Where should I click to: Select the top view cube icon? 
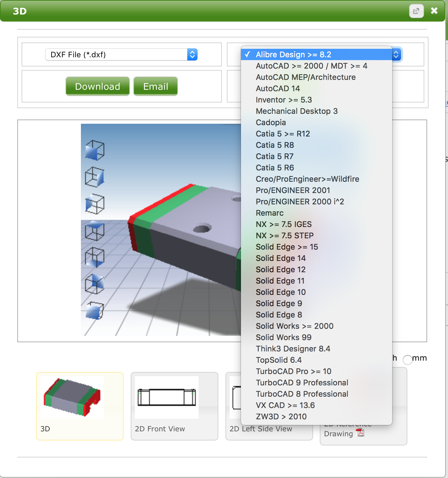(x=95, y=231)
